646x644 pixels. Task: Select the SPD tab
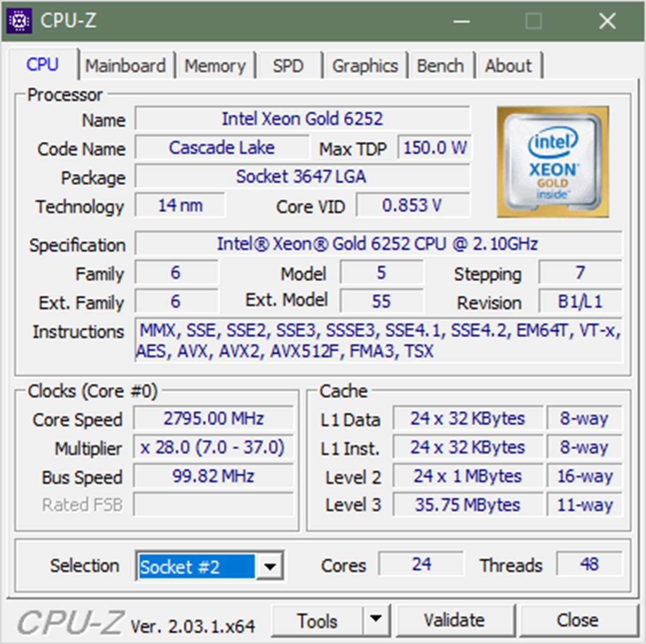288,66
